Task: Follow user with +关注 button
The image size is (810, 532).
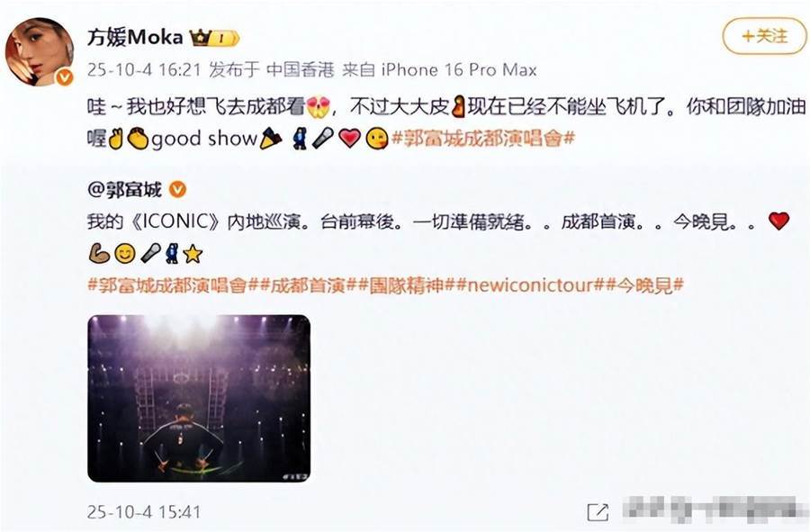Action: [764, 36]
